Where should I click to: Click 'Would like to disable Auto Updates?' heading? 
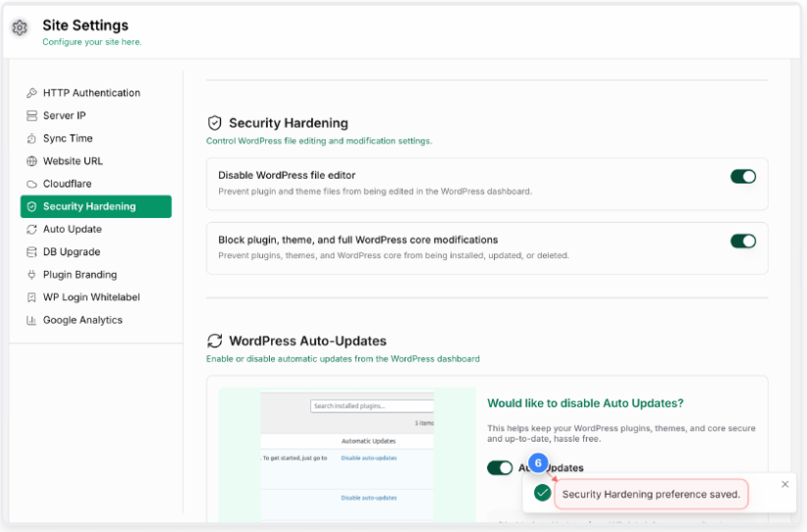click(x=585, y=403)
